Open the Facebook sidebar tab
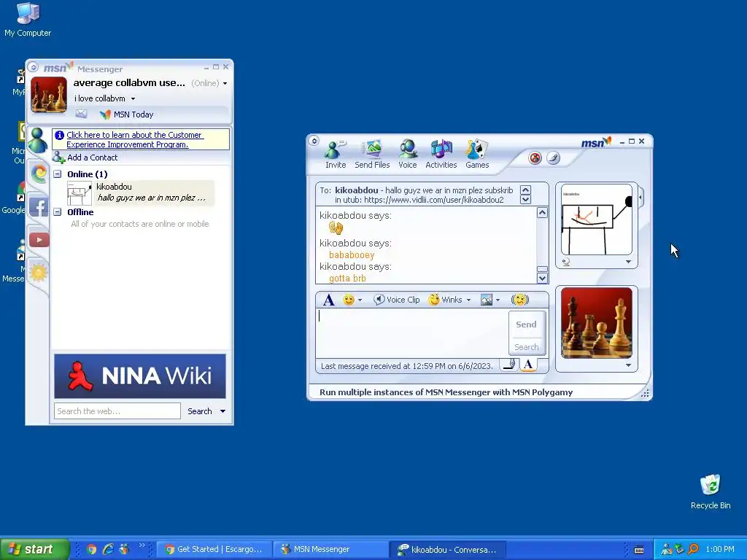747x560 pixels. 39,207
